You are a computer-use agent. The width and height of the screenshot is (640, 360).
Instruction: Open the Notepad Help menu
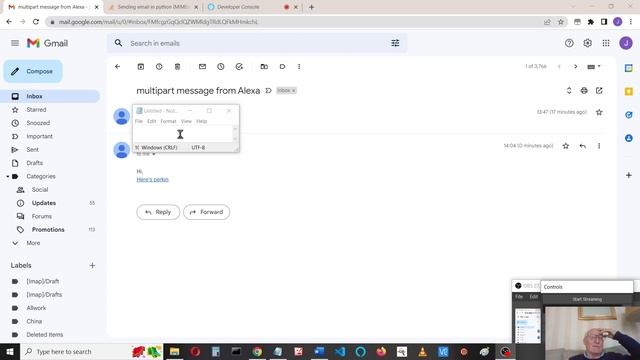(202, 121)
